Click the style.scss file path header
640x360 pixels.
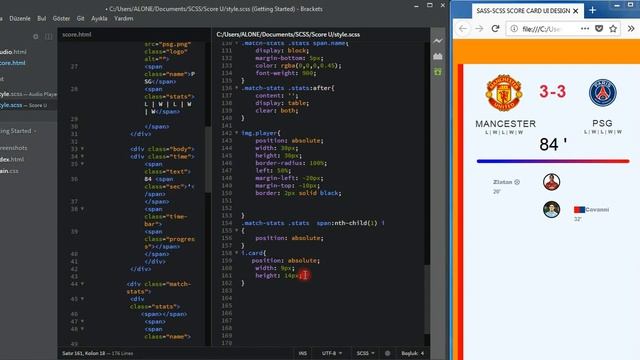288,35
